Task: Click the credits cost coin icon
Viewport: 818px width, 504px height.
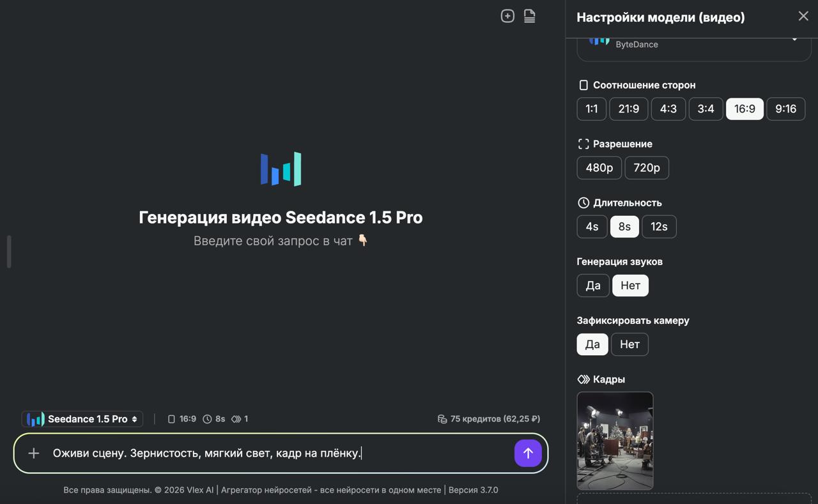Action: point(442,419)
